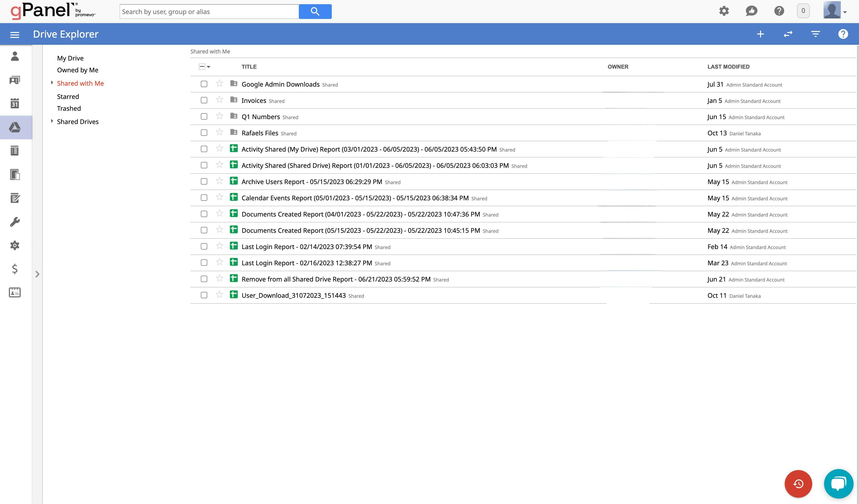
Task: Select the Rafaels Files checkbox
Action: pyautogui.click(x=204, y=133)
